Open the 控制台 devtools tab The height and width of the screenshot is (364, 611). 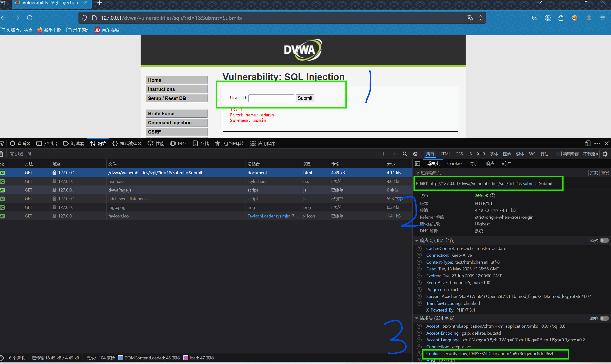click(x=47, y=143)
